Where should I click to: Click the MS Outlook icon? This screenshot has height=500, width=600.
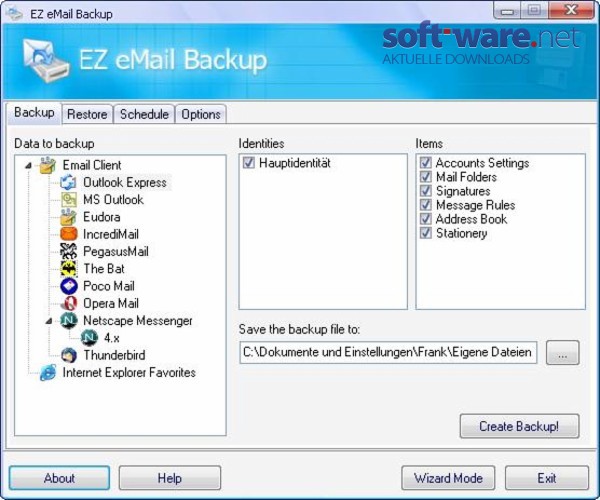click(68, 200)
